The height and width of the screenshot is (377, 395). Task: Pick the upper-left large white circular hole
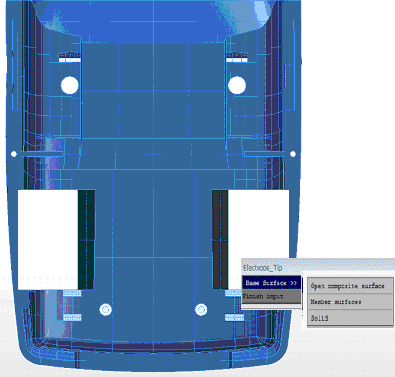(x=70, y=85)
